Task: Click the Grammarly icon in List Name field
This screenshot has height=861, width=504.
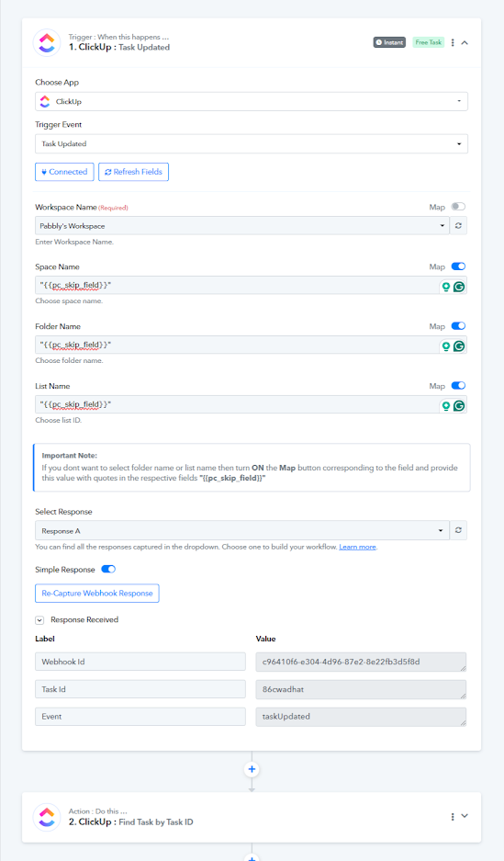Action: tap(459, 406)
